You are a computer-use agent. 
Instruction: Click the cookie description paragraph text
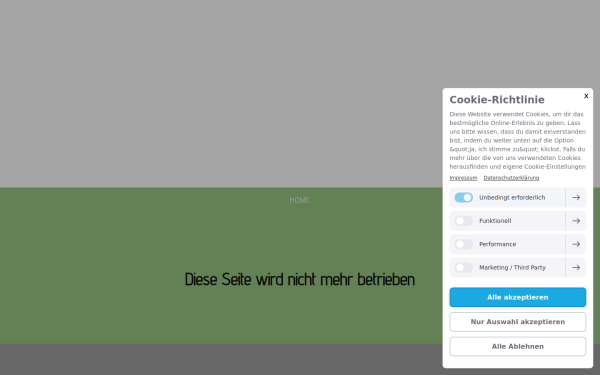coord(517,140)
